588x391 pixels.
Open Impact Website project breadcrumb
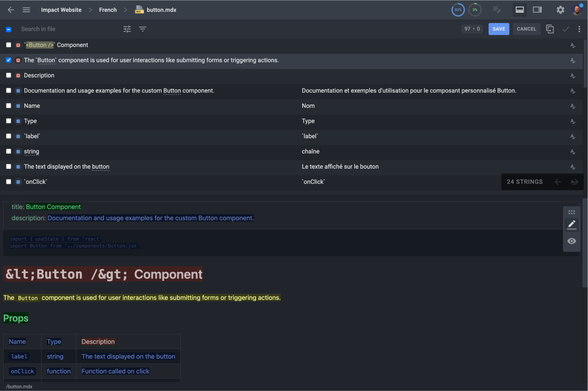(61, 10)
